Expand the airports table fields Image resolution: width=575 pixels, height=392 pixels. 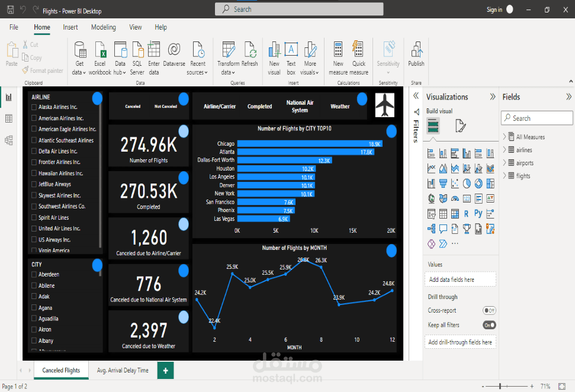[505, 162]
